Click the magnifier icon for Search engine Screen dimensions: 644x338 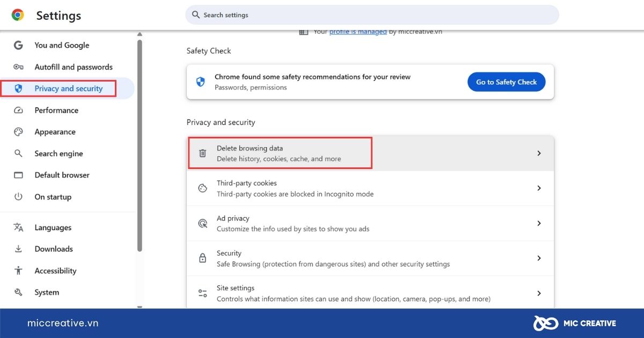[x=18, y=153]
